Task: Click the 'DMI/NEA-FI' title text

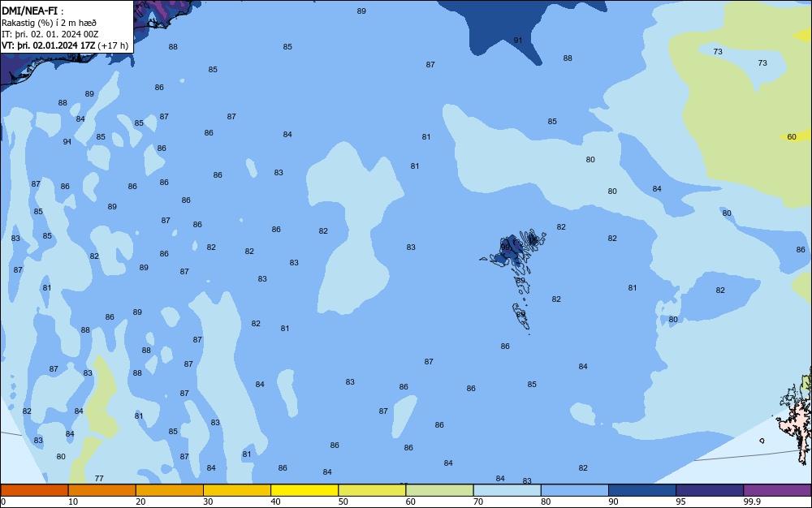Action: [29, 11]
